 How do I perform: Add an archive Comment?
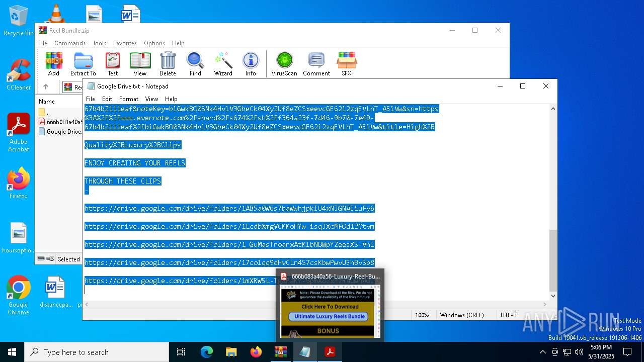[x=316, y=64]
